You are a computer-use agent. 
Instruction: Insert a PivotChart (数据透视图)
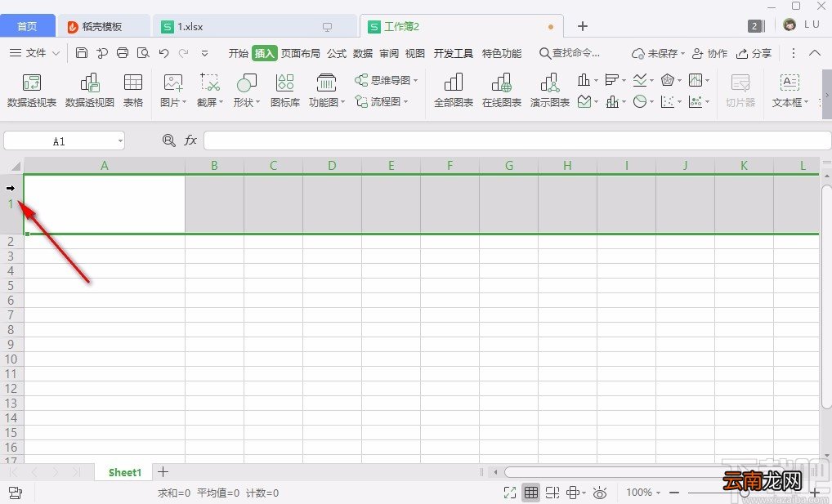point(90,91)
